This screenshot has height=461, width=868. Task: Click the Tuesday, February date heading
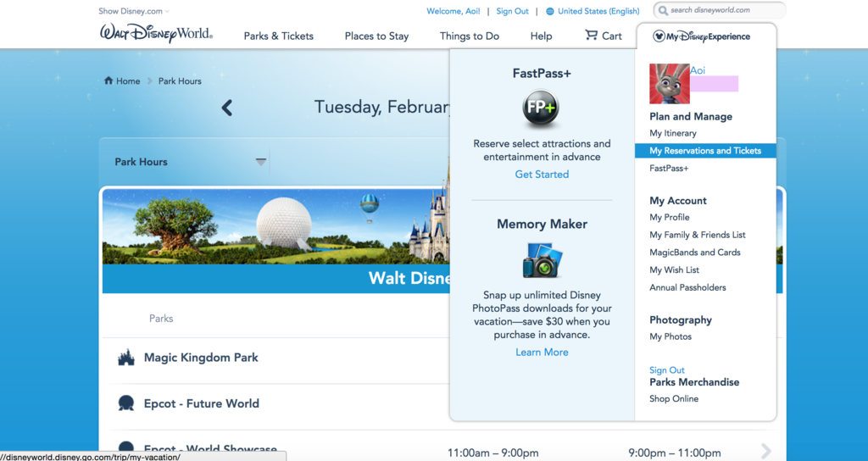(382, 107)
